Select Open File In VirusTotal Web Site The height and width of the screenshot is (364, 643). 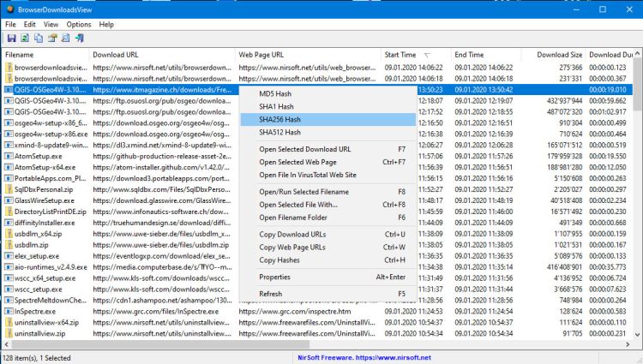pyautogui.click(x=328, y=175)
